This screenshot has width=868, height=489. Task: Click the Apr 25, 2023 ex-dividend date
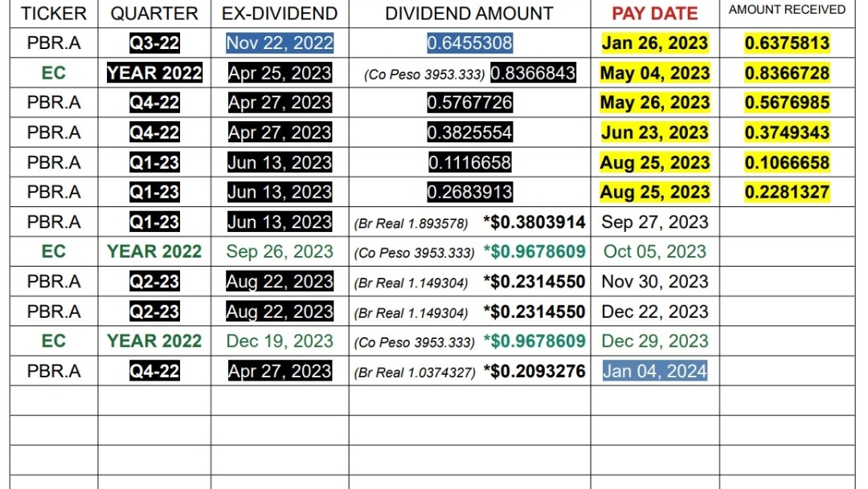pos(280,72)
